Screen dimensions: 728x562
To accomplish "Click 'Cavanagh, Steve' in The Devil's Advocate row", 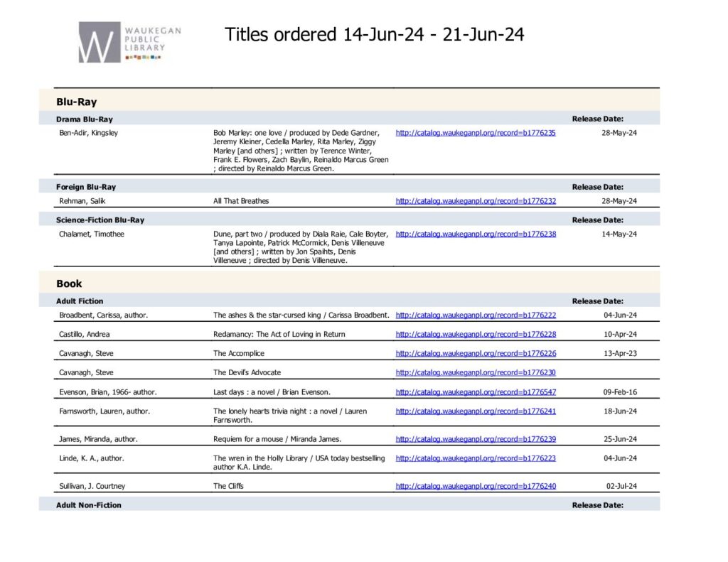I will point(86,372).
